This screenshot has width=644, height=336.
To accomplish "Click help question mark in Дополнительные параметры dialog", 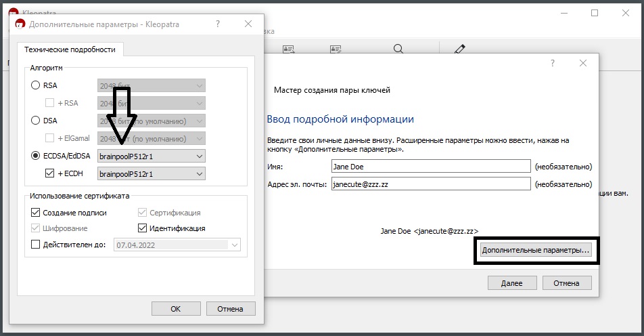I will 218,24.
